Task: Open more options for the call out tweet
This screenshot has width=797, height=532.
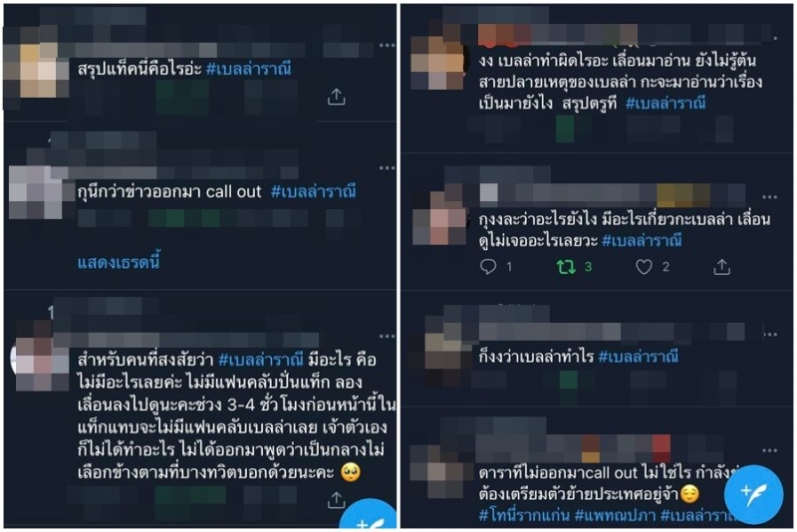Action: click(x=387, y=167)
